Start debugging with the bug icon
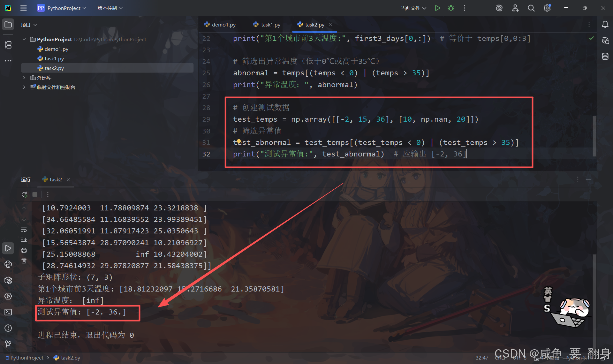This screenshot has width=613, height=364. tap(451, 8)
